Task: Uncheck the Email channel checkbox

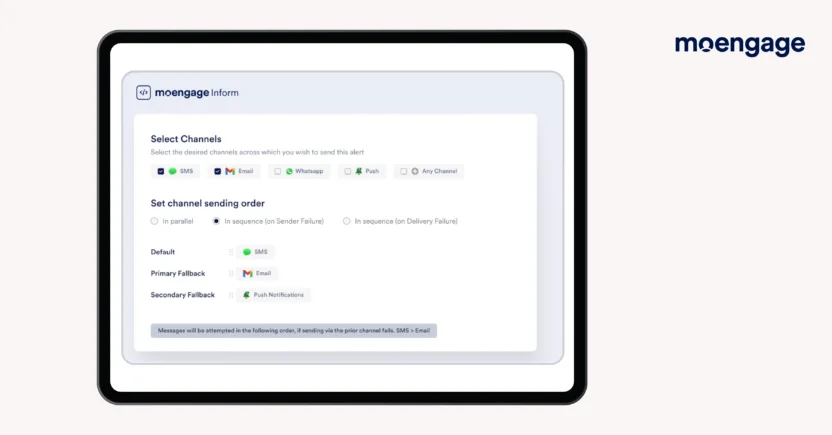Action: point(218,171)
